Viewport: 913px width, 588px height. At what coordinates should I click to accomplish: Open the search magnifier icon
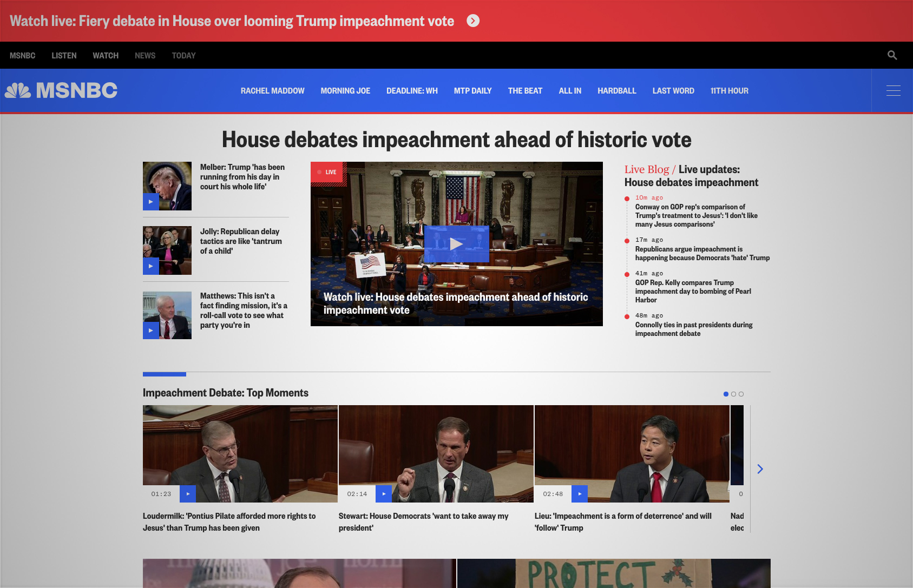pos(892,55)
